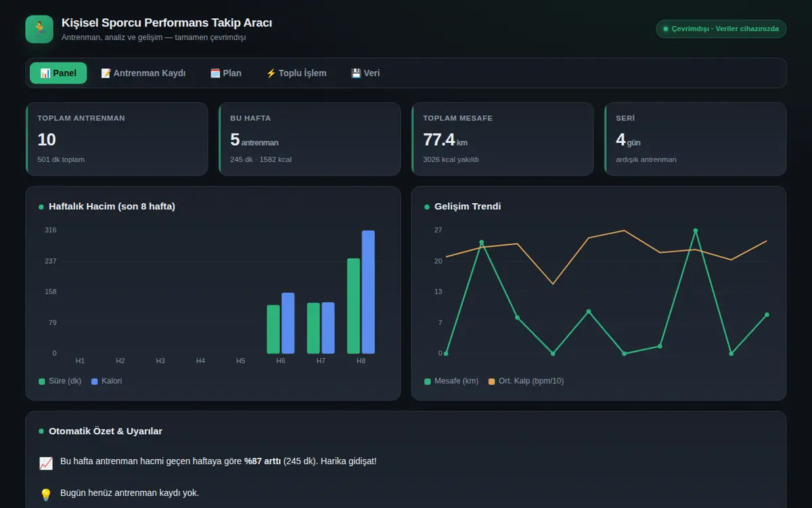Click the app title Kişisel Sporcu Performans Takip Aracı
Screen dimensions: 812x508
point(167,23)
